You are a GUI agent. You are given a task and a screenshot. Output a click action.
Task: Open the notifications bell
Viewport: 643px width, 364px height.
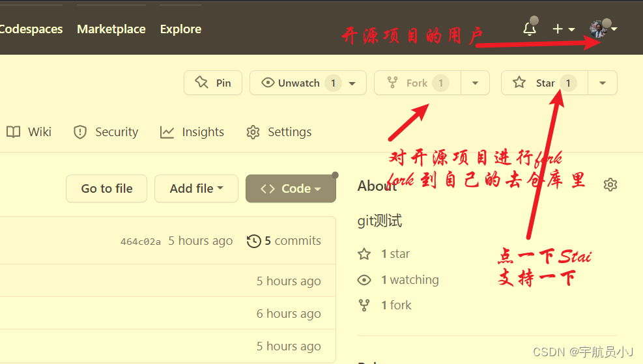(530, 29)
